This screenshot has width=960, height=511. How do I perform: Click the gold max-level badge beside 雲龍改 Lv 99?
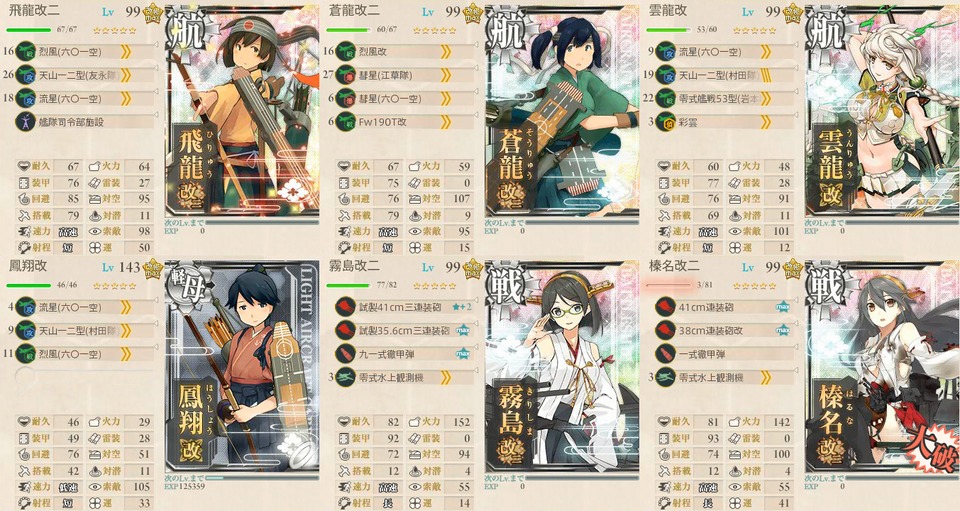coord(792,12)
